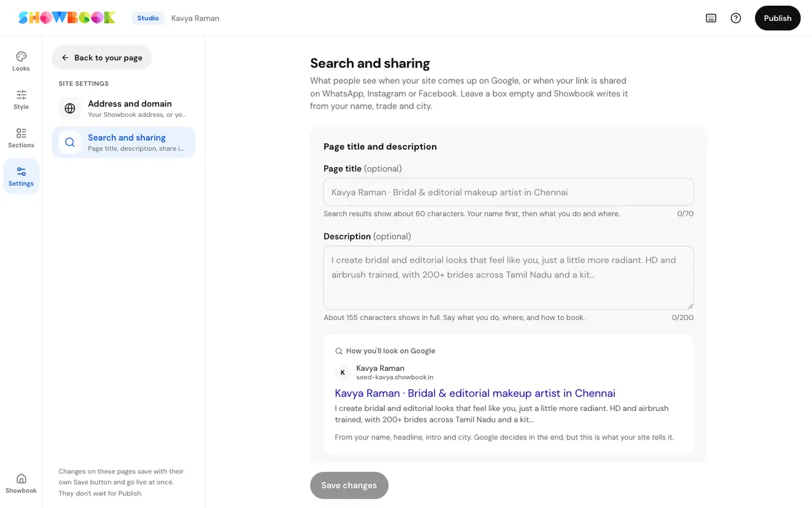Go back to your page
812x508 pixels.
[101, 58]
